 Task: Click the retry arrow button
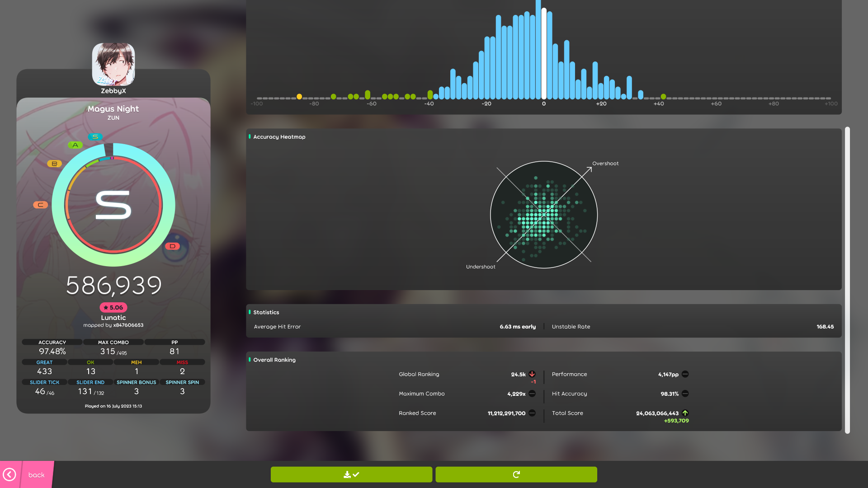[x=516, y=474]
